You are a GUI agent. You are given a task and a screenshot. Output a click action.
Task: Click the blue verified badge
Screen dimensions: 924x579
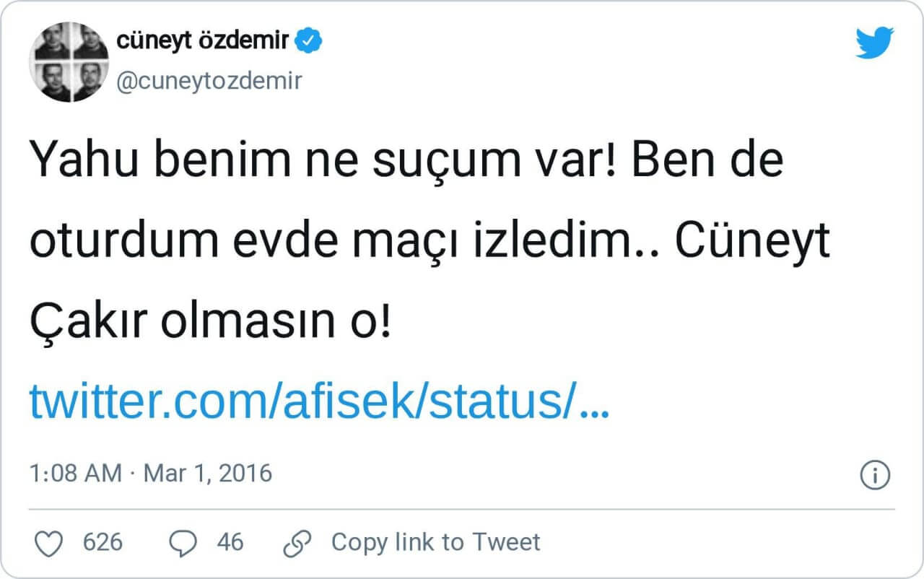pyautogui.click(x=310, y=42)
